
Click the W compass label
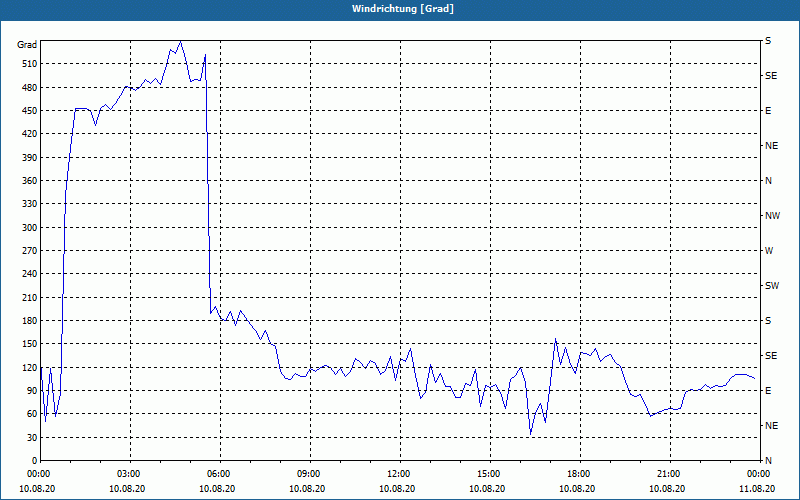click(x=769, y=251)
